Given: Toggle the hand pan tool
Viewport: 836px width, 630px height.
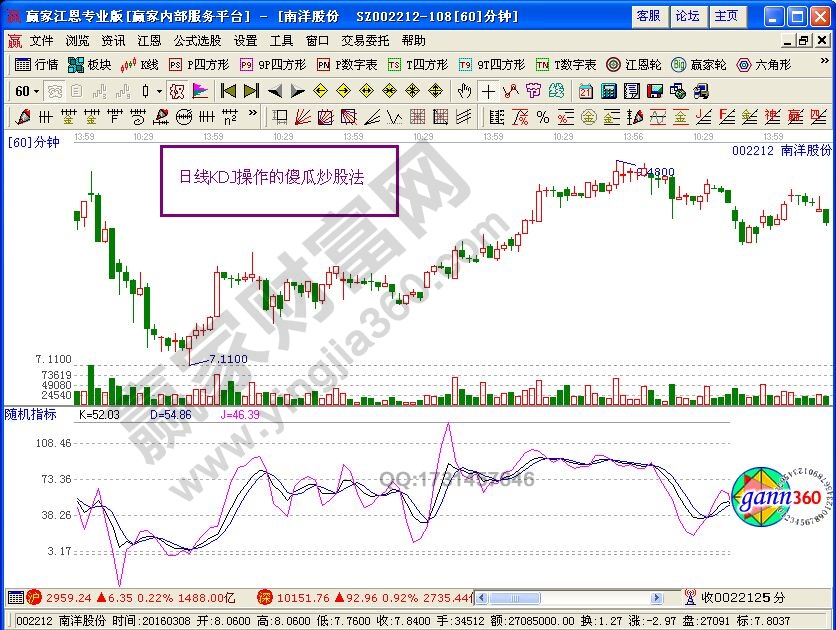Looking at the screenshot, I should 464,91.
